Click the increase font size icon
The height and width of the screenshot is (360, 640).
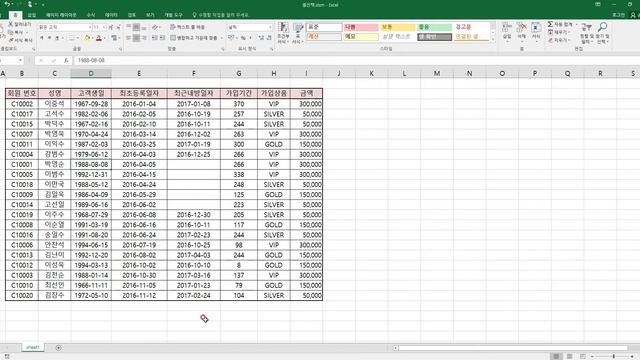pos(111,27)
